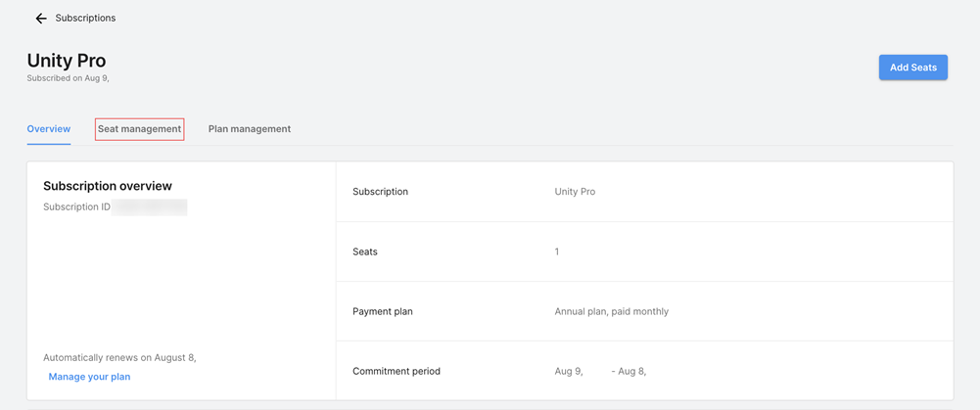
Task: Open the Plan management tab
Action: coord(250,129)
